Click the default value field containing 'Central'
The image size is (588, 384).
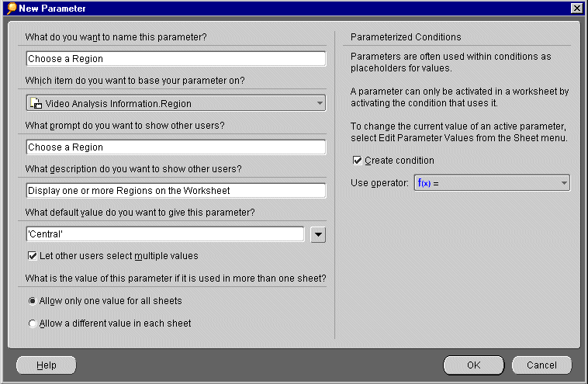[x=164, y=235]
